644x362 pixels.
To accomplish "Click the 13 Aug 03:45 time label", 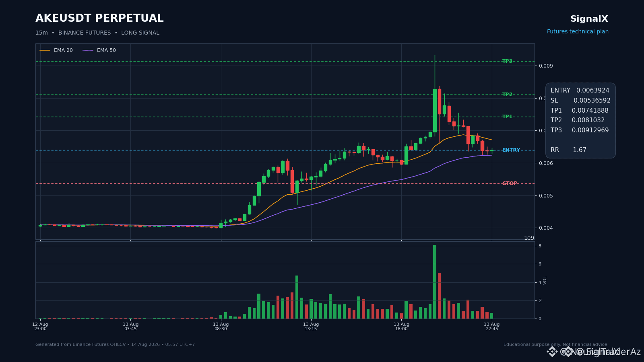I will point(130,327).
